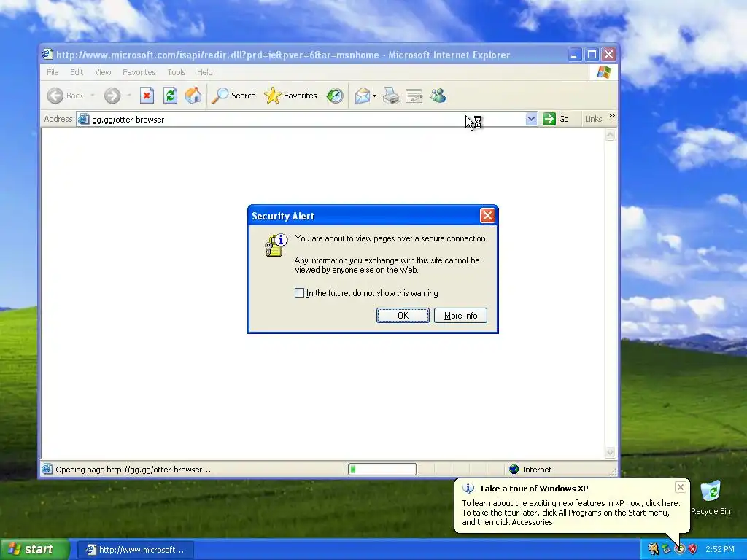
Task: Open the Edit menu
Action: pos(77,72)
